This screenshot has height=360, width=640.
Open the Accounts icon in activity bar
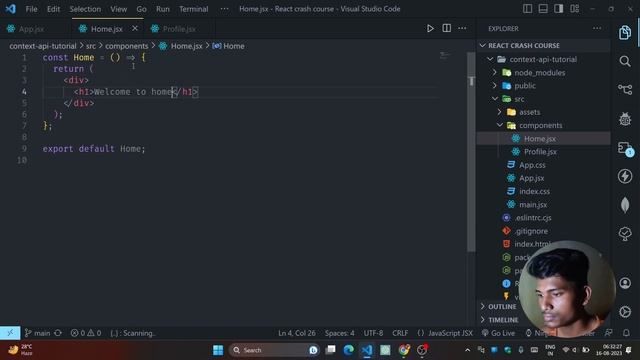coord(625,283)
